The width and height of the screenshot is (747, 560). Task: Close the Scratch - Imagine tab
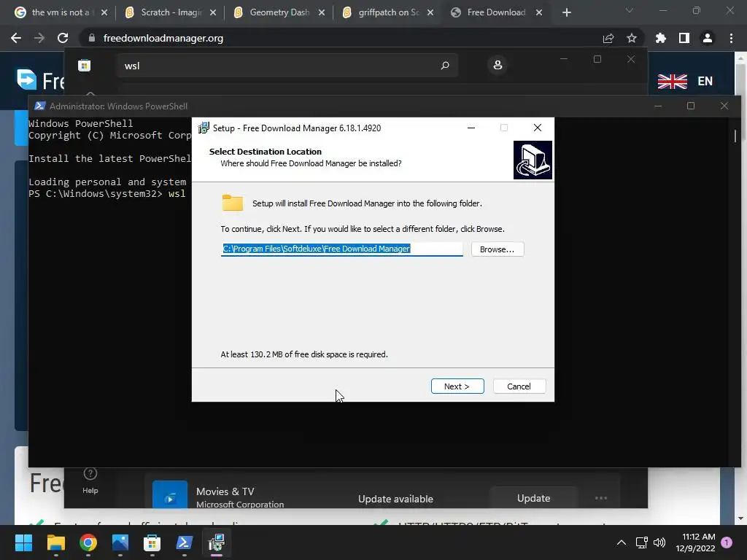[x=213, y=12]
